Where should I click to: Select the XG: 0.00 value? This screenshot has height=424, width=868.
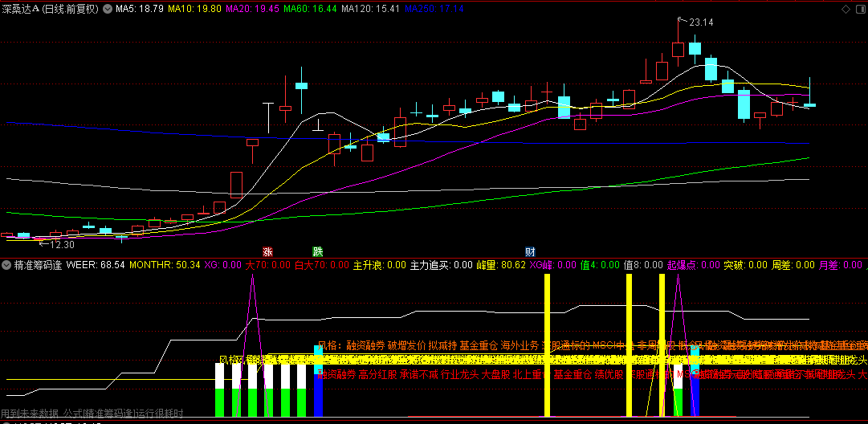pos(223,264)
